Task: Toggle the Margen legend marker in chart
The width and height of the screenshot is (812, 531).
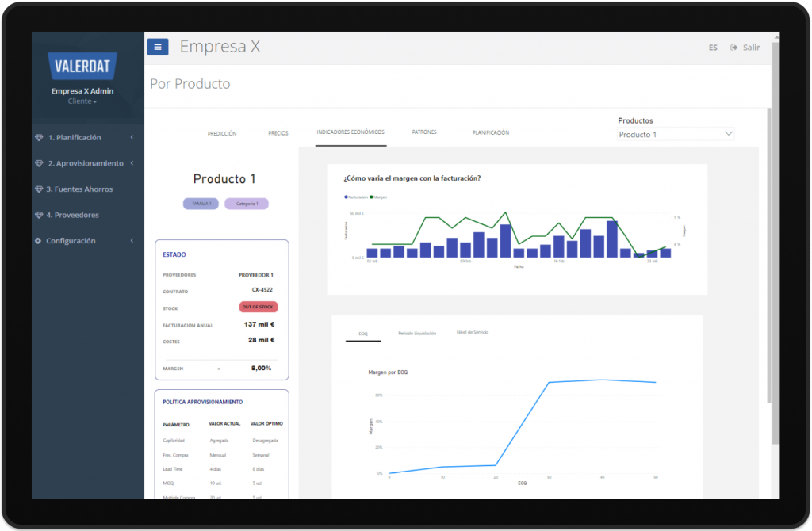Action: pyautogui.click(x=371, y=197)
